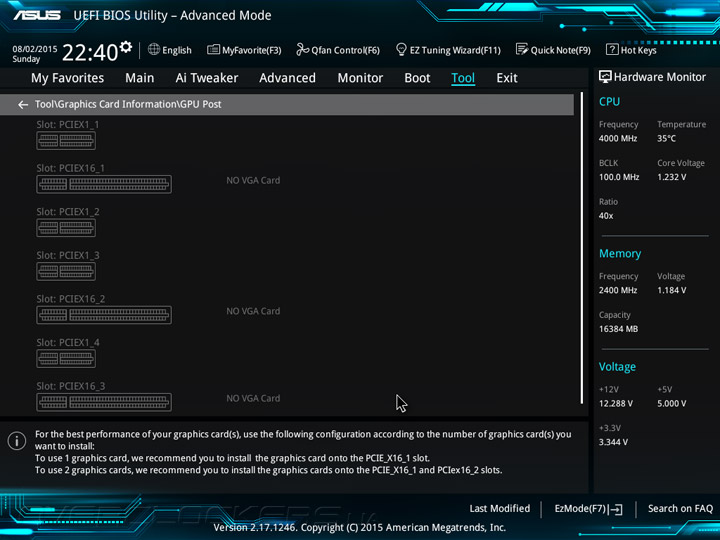720x540 pixels.
Task: Click the EzMode exit arrow icon
Action: pos(615,509)
